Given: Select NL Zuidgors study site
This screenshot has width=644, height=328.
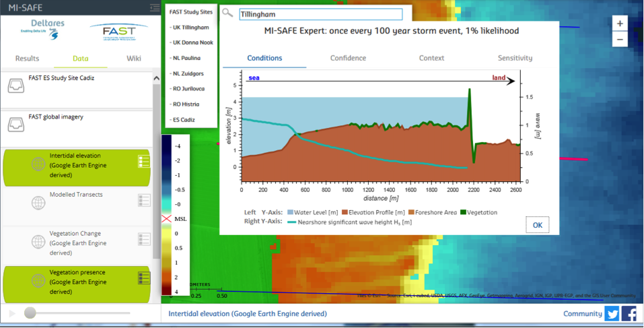Looking at the screenshot, I should point(186,73).
